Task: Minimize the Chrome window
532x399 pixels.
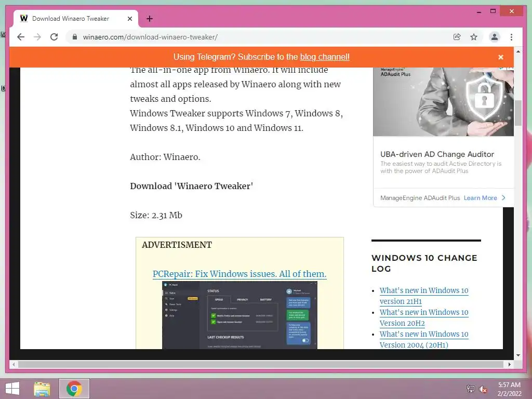Action: (x=478, y=11)
